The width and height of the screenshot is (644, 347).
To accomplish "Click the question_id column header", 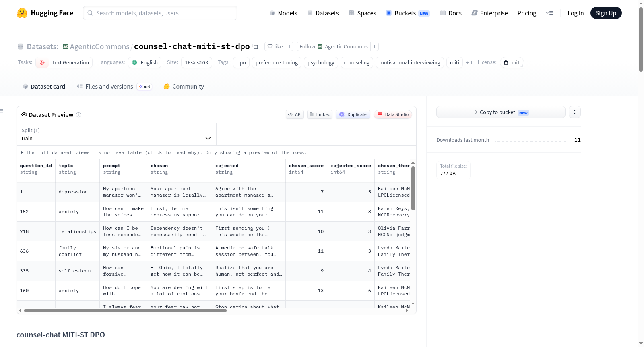I will click(36, 169).
